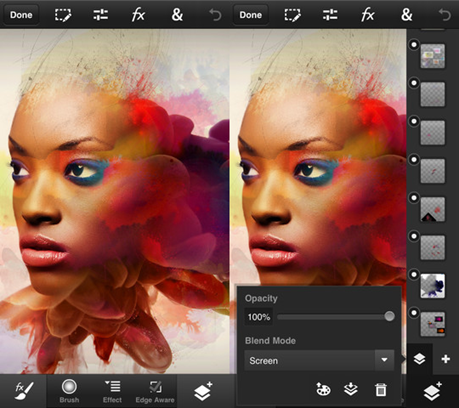This screenshot has height=408, width=459.
Task: Delete layer using trash icon
Action: coord(381,389)
